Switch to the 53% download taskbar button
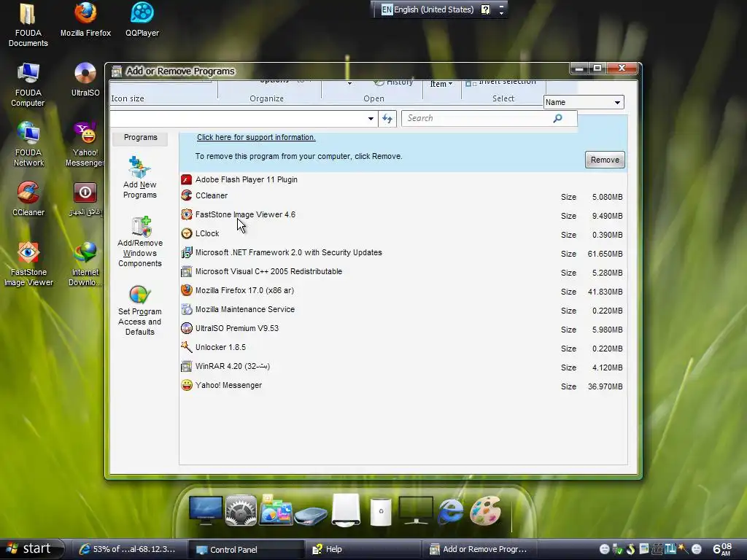The width and height of the screenshot is (747, 560). click(128, 550)
